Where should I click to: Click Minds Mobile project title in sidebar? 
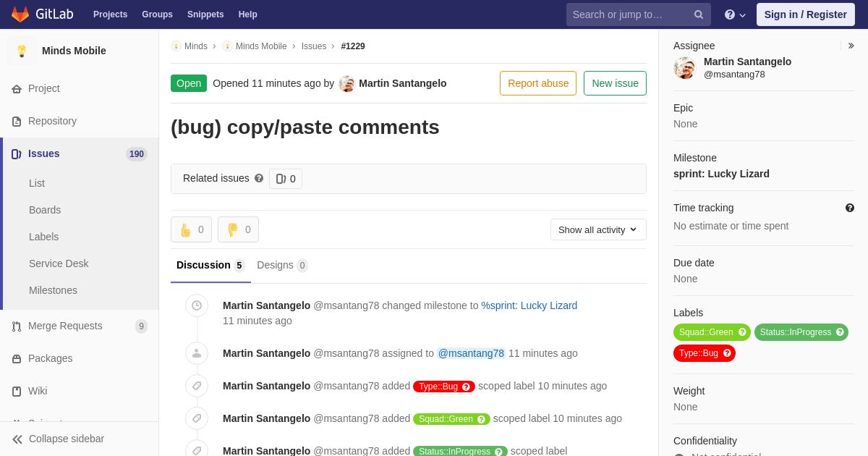coord(74,51)
